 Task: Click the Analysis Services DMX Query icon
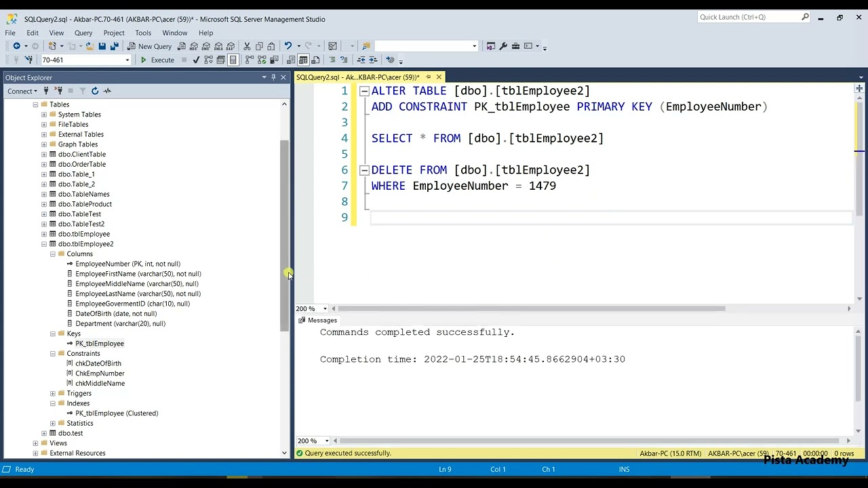(206, 46)
